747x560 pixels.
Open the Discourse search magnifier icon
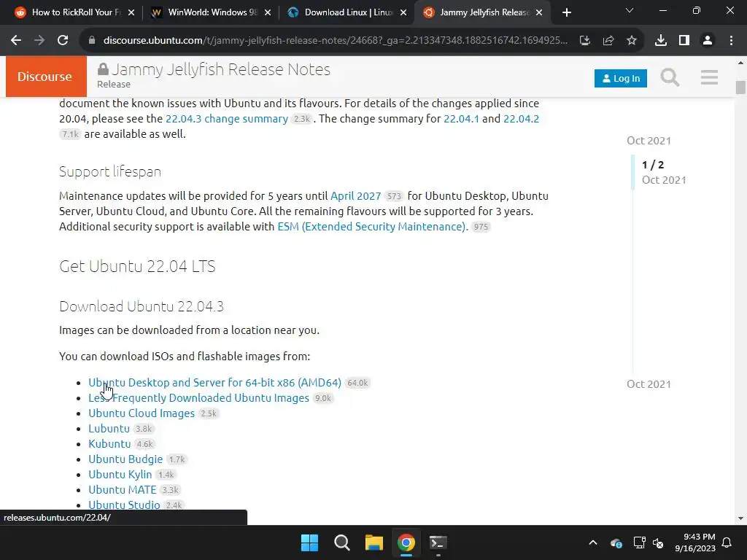click(670, 77)
